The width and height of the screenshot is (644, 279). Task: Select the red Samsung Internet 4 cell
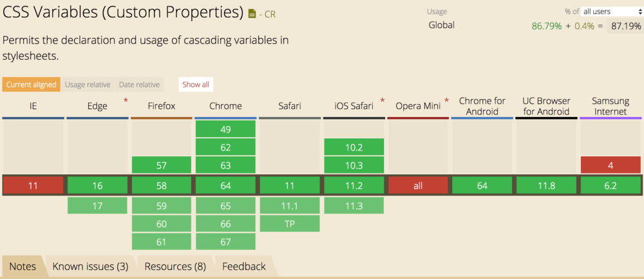click(611, 165)
